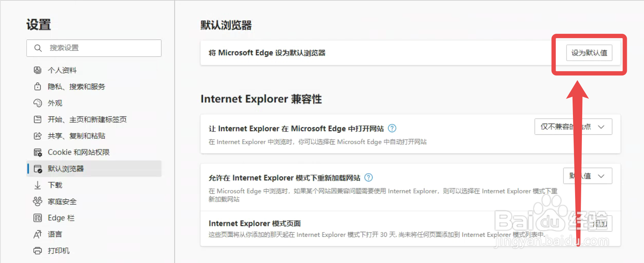Click the lock icon for 隐私、搜索和服务

[38, 87]
